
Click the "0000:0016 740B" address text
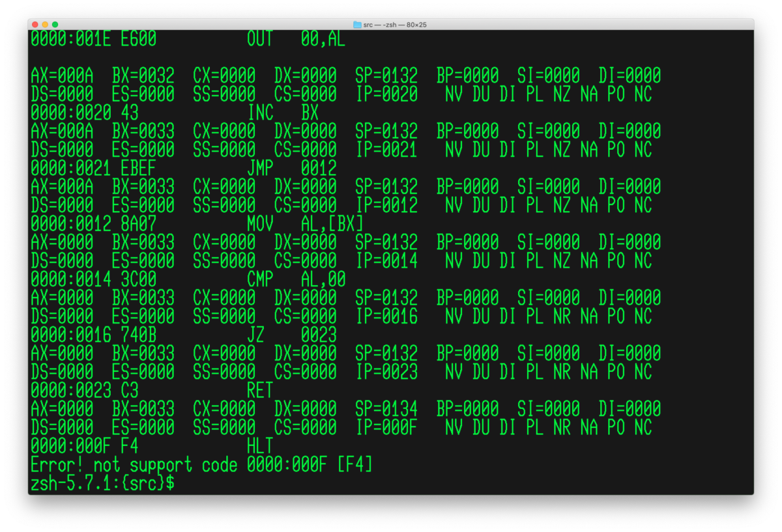(93, 335)
